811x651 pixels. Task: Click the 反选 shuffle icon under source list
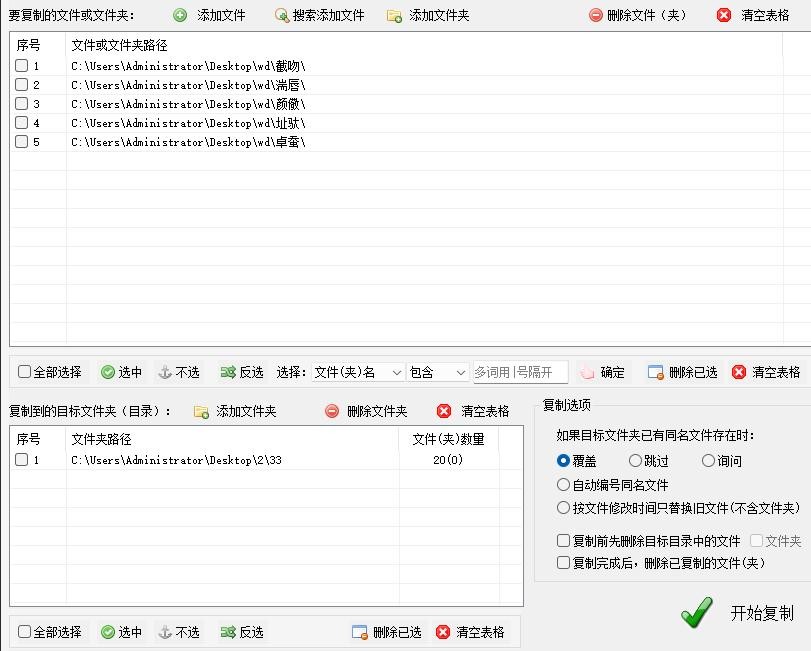pyautogui.click(x=227, y=372)
